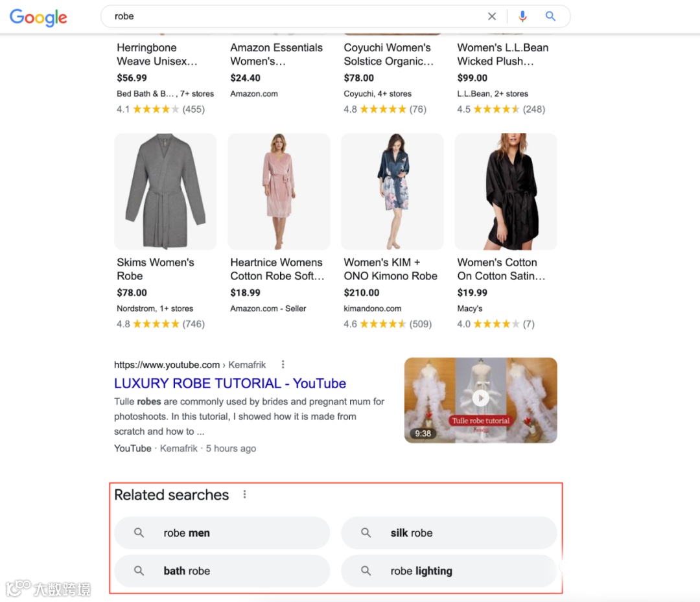Search for robe men suggestion

coord(187,532)
